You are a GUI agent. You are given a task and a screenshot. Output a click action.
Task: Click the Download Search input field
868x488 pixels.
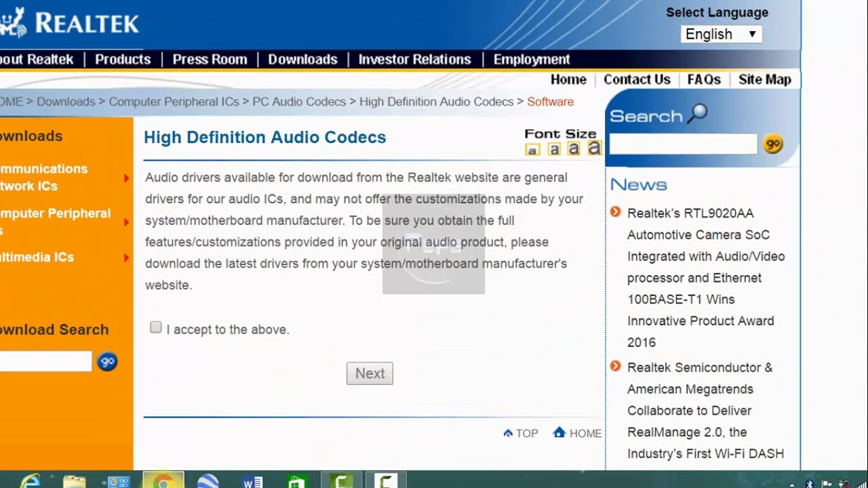pyautogui.click(x=45, y=361)
